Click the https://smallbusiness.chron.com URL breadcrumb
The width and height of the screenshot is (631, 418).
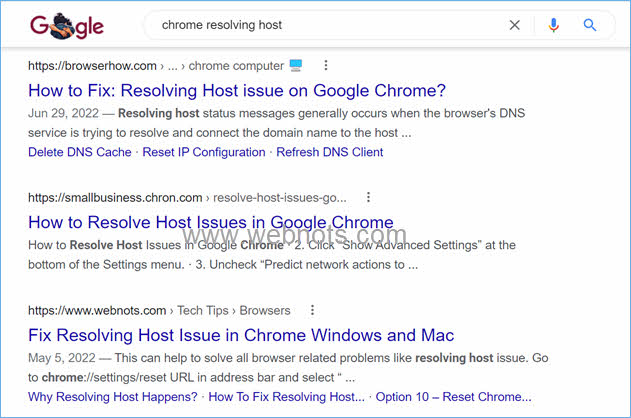click(x=115, y=198)
